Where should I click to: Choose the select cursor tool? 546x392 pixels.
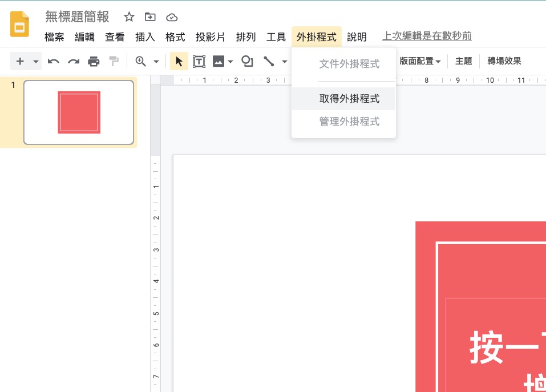[179, 61]
